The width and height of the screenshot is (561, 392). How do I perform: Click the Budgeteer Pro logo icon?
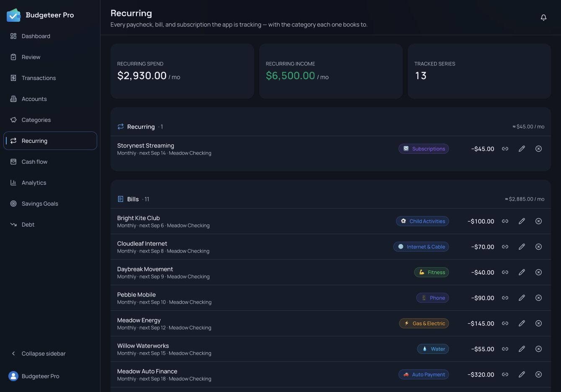click(x=13, y=15)
